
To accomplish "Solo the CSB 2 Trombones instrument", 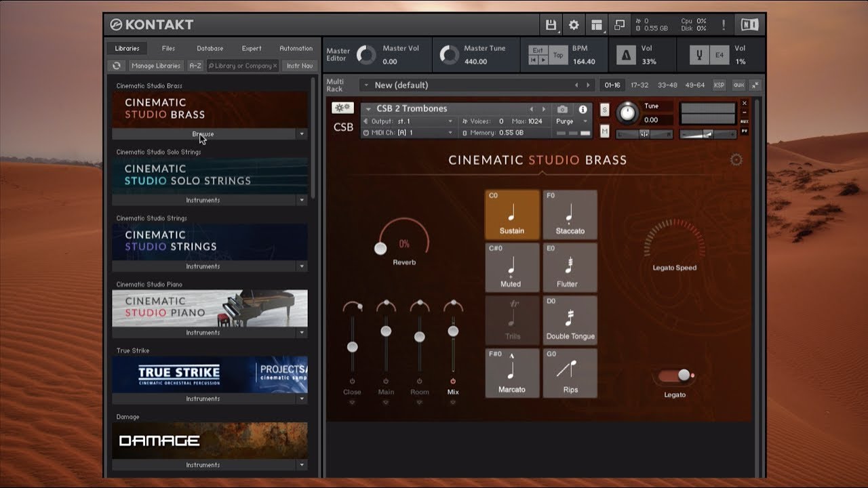I will pyautogui.click(x=605, y=110).
